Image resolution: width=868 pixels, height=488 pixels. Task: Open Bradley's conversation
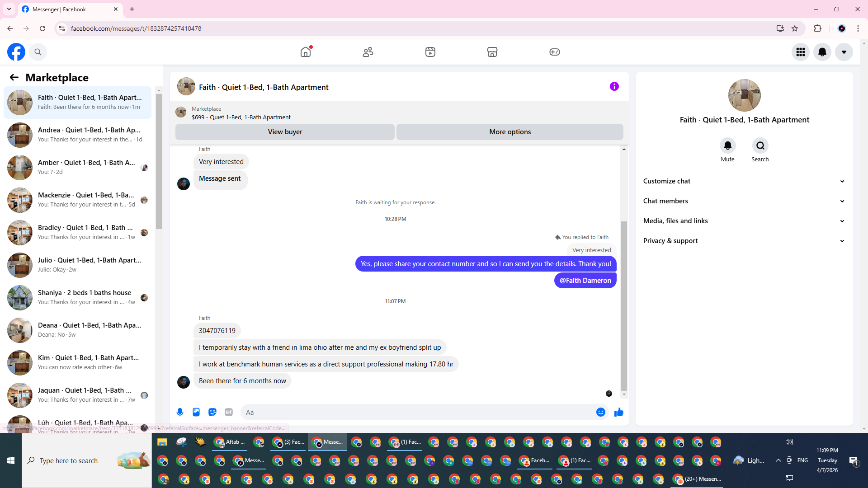pyautogui.click(x=77, y=233)
